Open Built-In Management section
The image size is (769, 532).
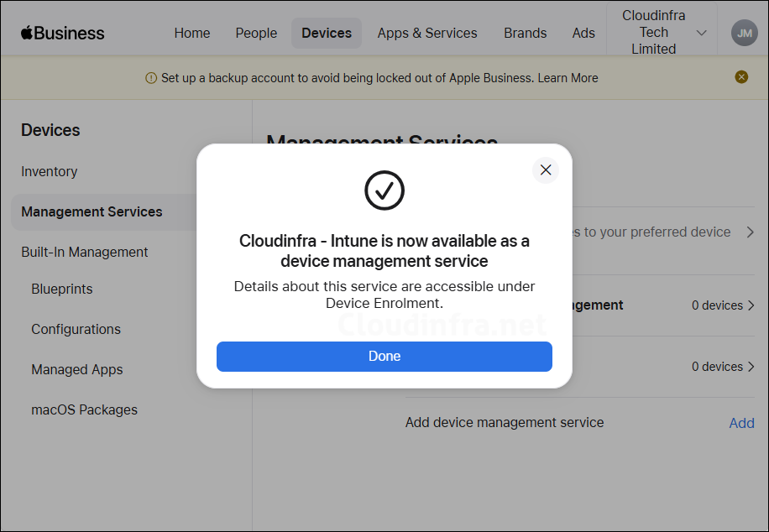coord(84,252)
